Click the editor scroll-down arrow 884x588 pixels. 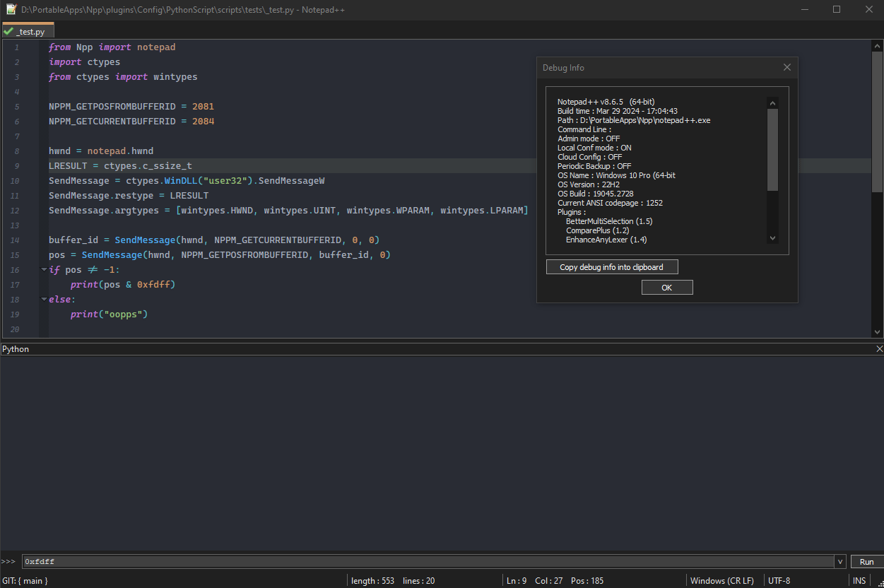click(877, 331)
